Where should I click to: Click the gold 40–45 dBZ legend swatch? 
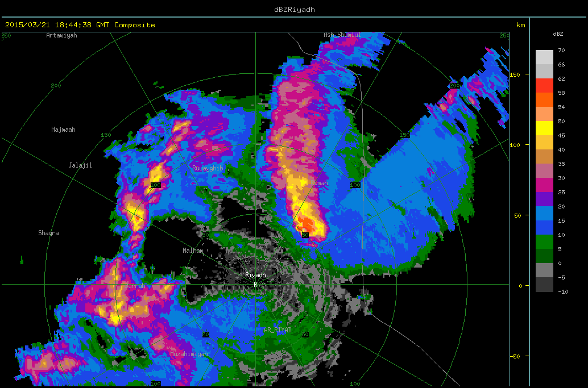pyautogui.click(x=544, y=143)
